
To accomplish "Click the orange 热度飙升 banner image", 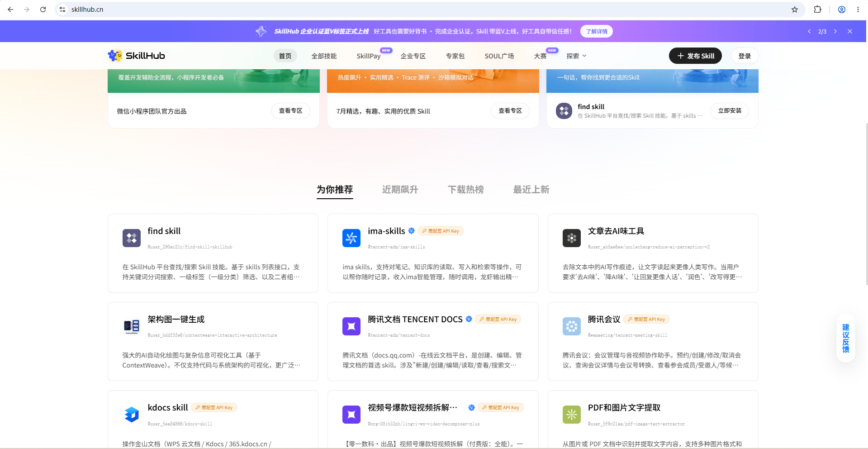I will 433,81.
